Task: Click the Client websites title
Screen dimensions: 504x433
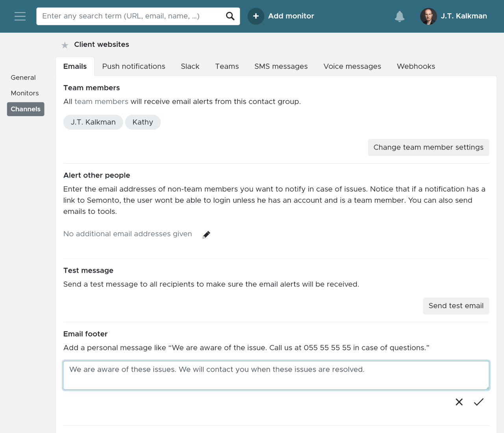Action: (x=102, y=44)
